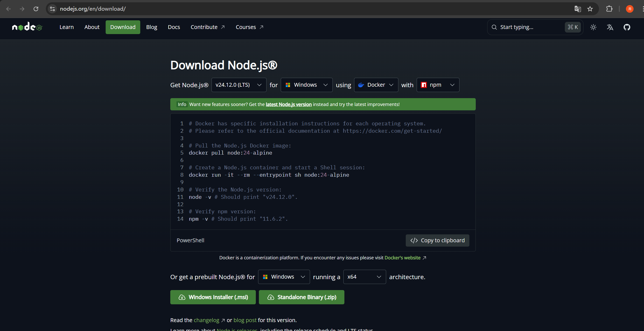Viewport: 644px width, 331px height.
Task: Click the download cloud icon on Standalone Binary
Action: coord(271,297)
